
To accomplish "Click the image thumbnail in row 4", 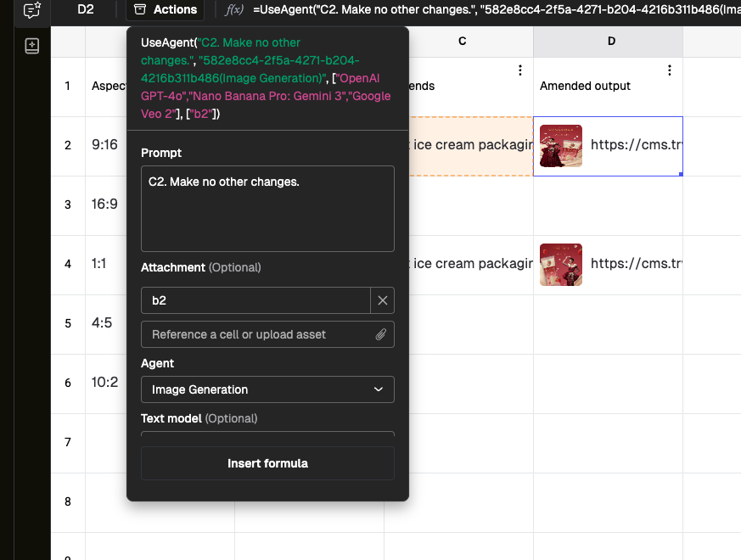I will pos(561,264).
